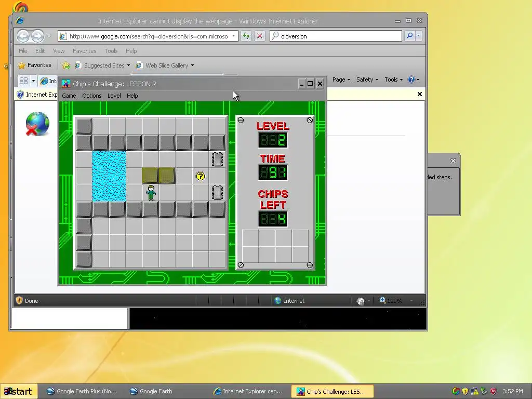532x399 pixels.
Task: Open the Favorites menu in Internet Explorer
Action: click(x=85, y=51)
